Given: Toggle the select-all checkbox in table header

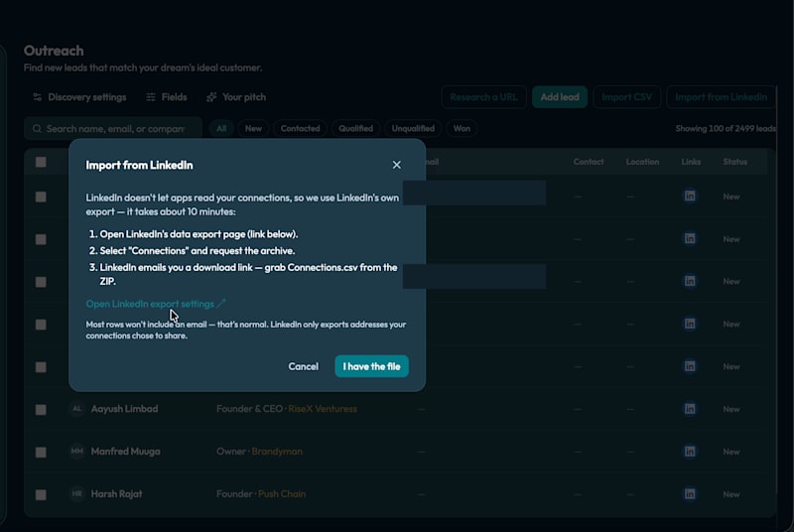Looking at the screenshot, I should tap(41, 162).
